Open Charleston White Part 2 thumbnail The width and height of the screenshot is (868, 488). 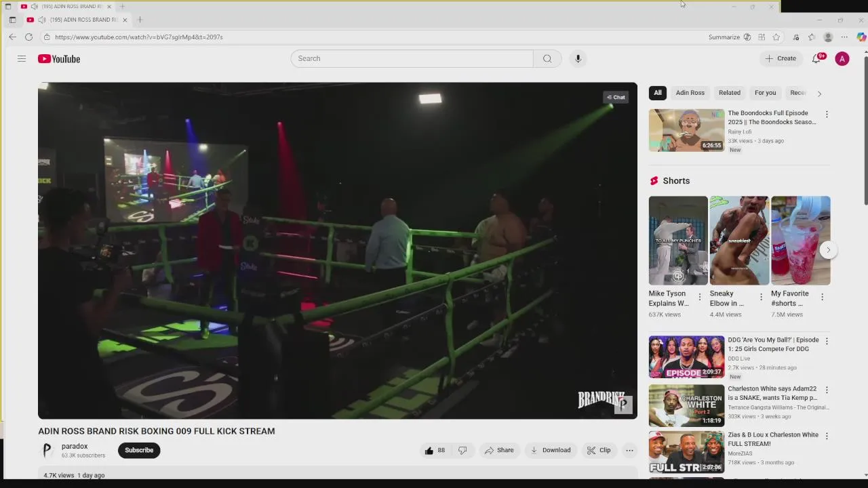coord(686,406)
